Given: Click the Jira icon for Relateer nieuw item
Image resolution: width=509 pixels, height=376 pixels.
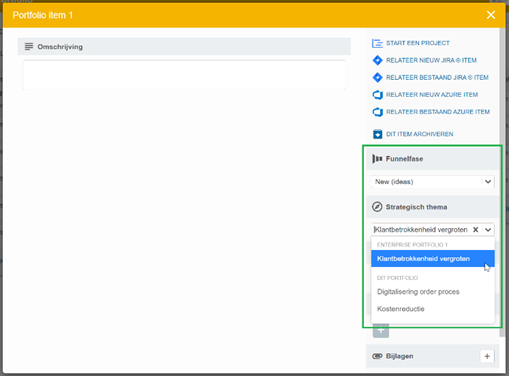Looking at the screenshot, I should (377, 60).
